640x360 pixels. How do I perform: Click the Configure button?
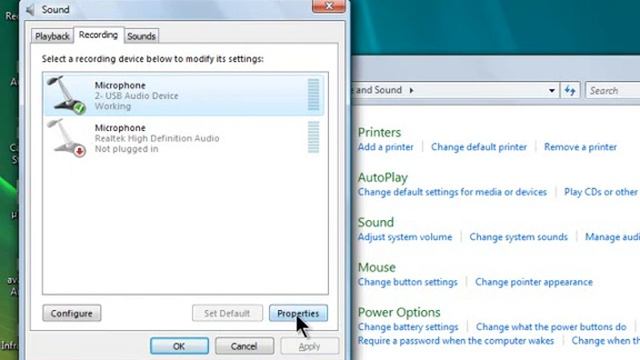pos(71,313)
